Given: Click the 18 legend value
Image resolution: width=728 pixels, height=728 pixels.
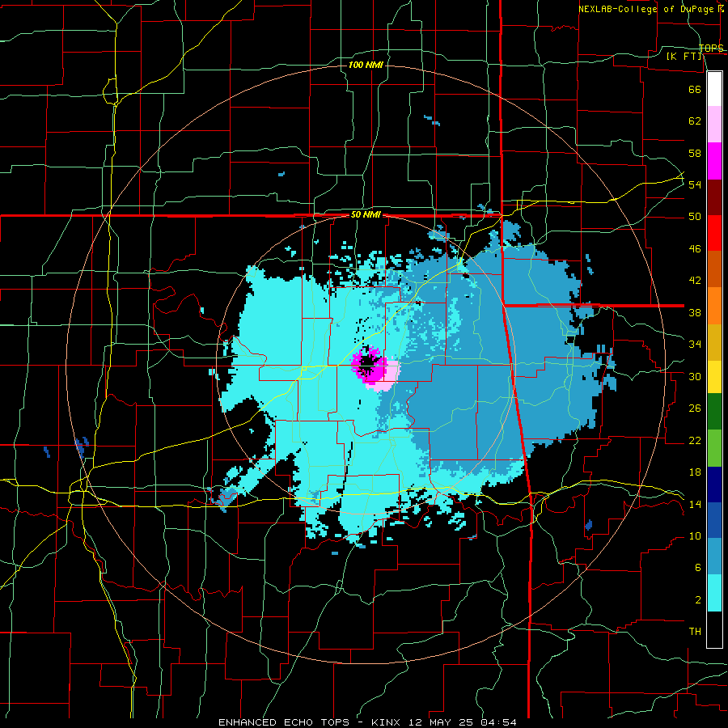Looking at the screenshot, I should 695,472.
